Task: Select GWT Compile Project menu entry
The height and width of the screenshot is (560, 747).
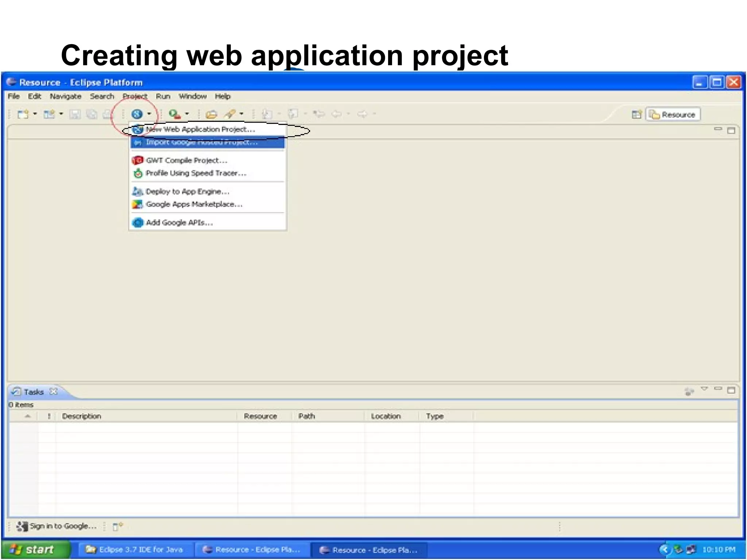Action: [207, 160]
